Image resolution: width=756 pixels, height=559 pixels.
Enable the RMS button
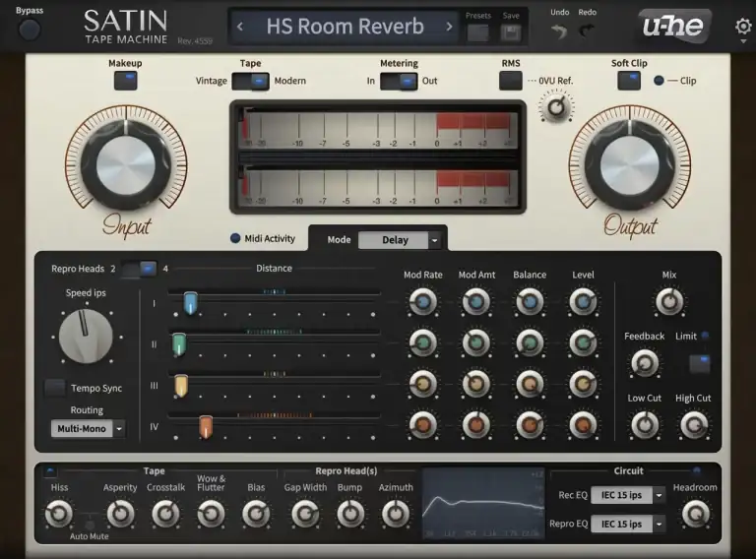tap(511, 81)
